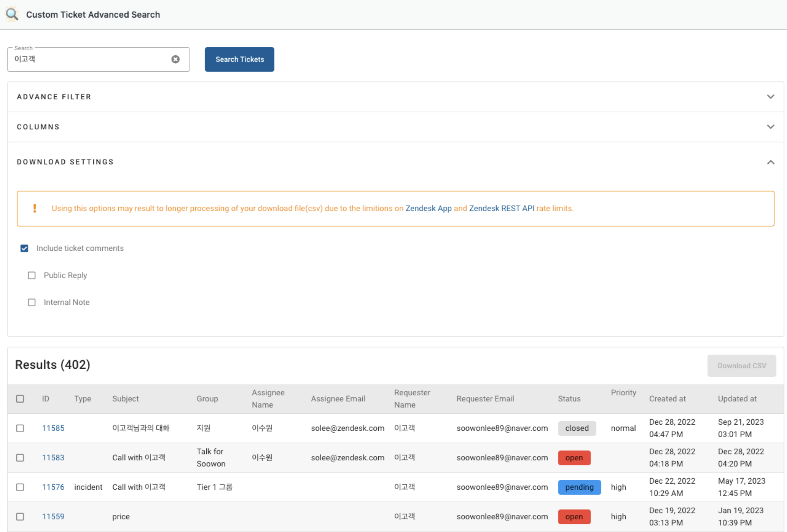
Task: Click the closed status badge for ticket 11585
Action: (x=577, y=428)
